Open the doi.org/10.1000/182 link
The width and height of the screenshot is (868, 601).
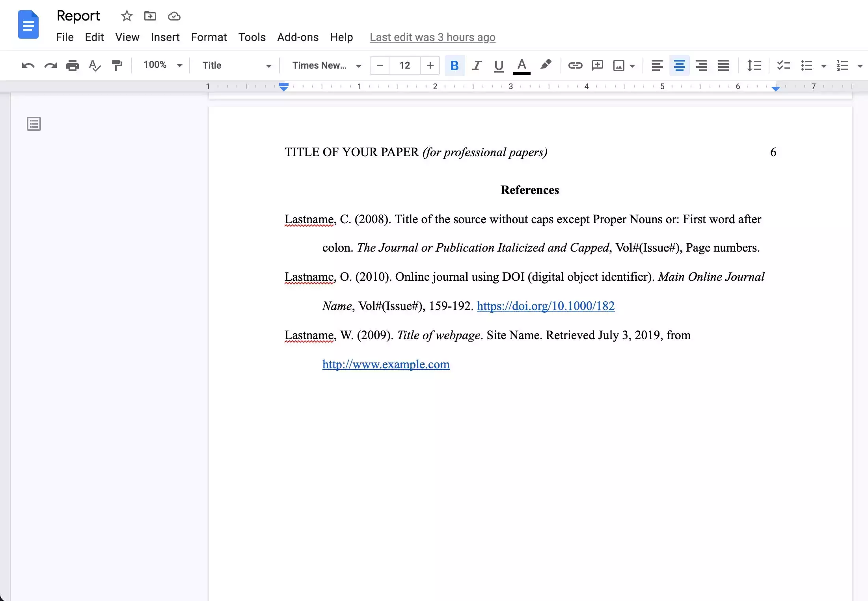point(546,306)
